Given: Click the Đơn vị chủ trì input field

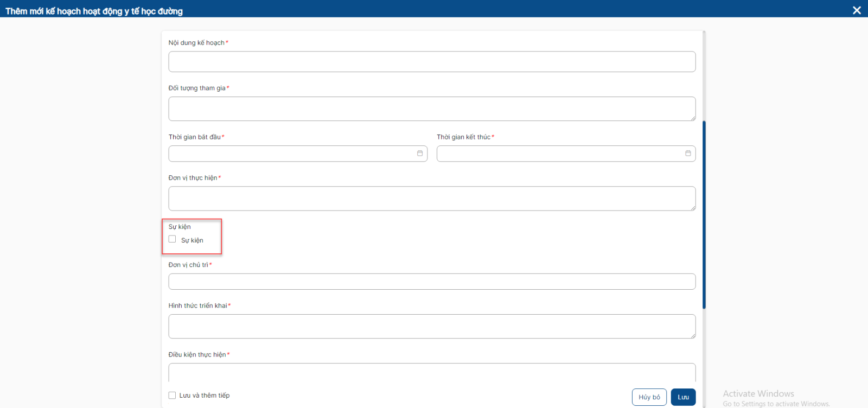Looking at the screenshot, I should pos(432,282).
